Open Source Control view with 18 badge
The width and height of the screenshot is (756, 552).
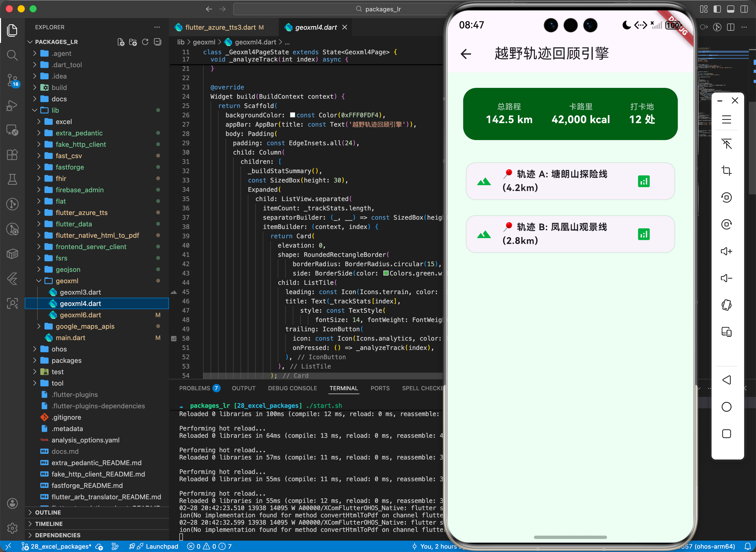[x=12, y=80]
